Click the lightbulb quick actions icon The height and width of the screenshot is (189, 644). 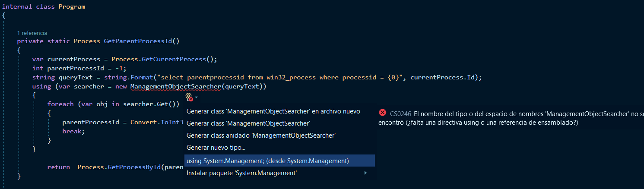tap(189, 97)
